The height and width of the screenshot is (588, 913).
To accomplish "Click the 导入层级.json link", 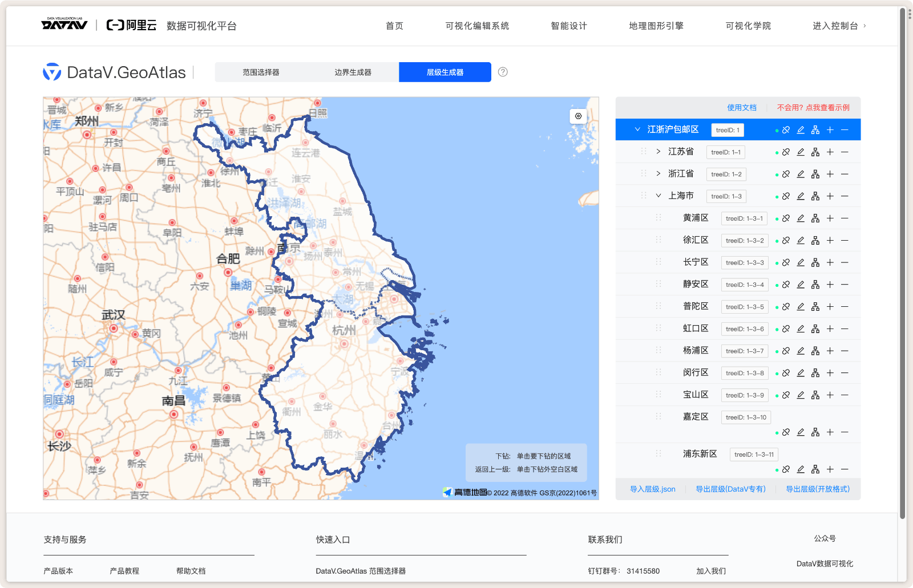I will pyautogui.click(x=653, y=489).
